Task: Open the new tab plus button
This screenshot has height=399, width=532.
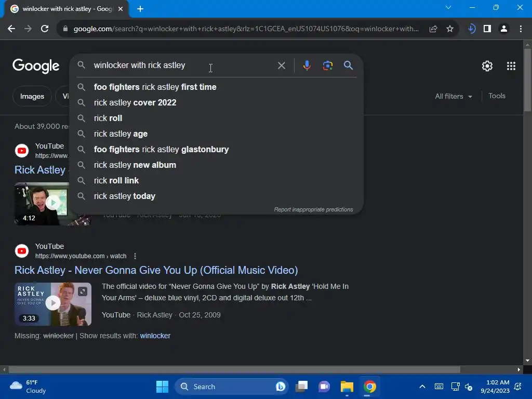Action: point(140,9)
